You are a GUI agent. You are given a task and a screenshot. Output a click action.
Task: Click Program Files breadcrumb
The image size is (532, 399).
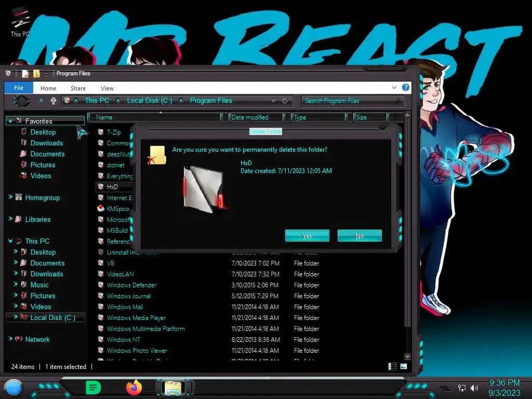(211, 100)
